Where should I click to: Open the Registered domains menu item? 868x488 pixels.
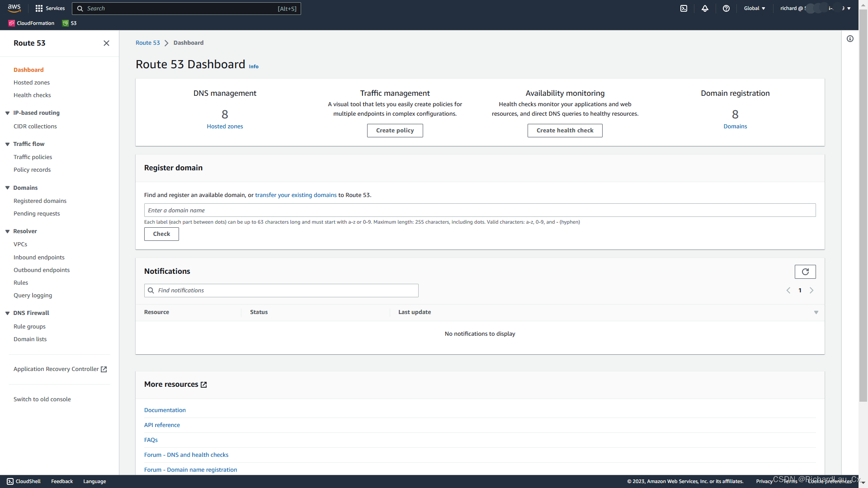click(40, 200)
